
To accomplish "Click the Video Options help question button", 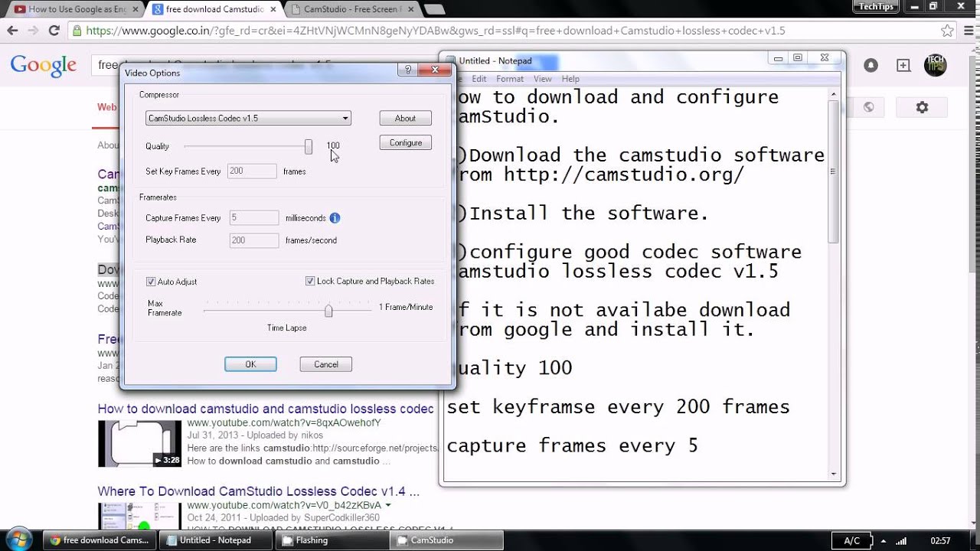I will [x=407, y=70].
